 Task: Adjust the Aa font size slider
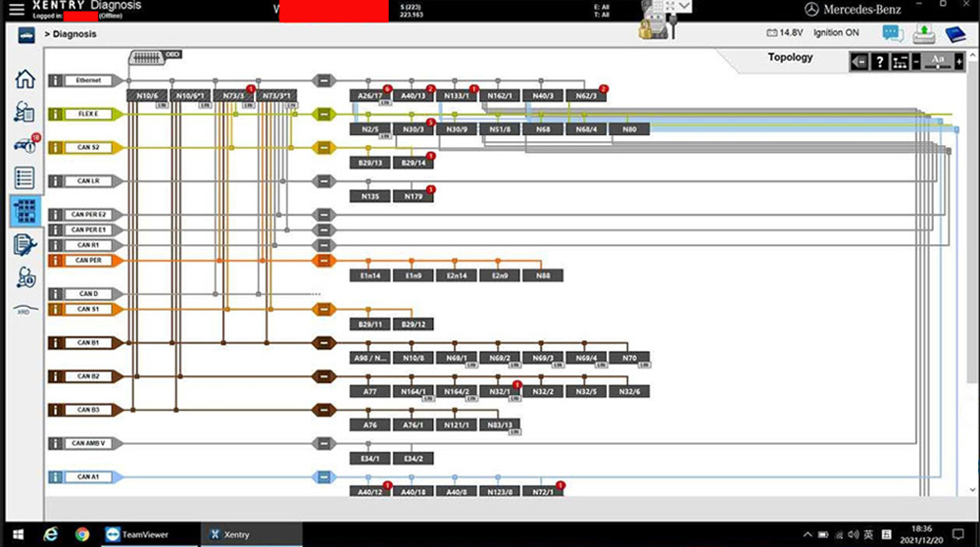938,61
